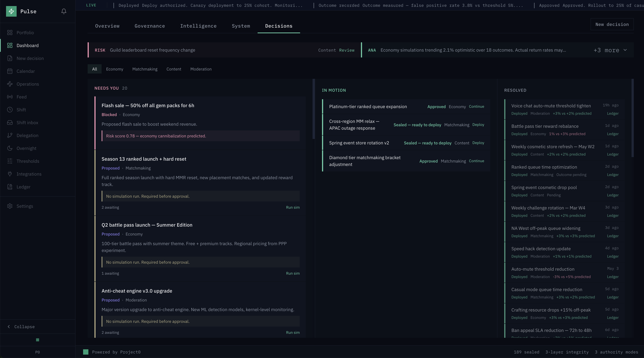Click the Pulse lightning logo icon
Image resolution: width=644 pixels, height=358 pixels.
[11, 11]
